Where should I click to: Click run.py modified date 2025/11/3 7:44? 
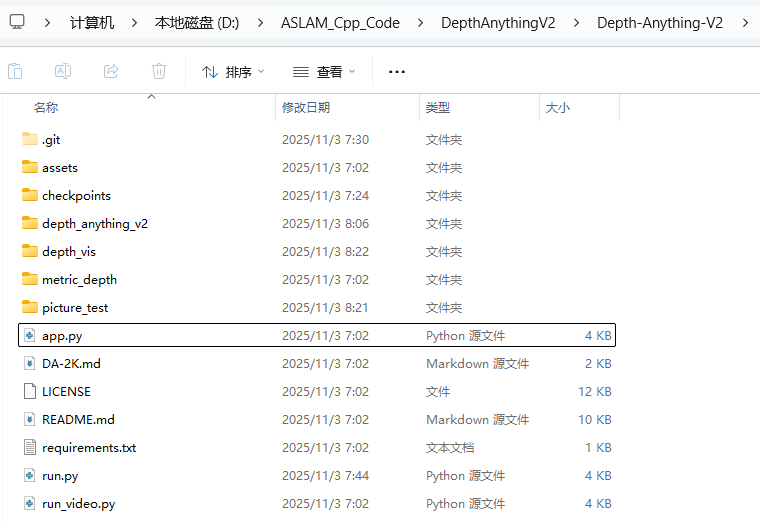(325, 476)
